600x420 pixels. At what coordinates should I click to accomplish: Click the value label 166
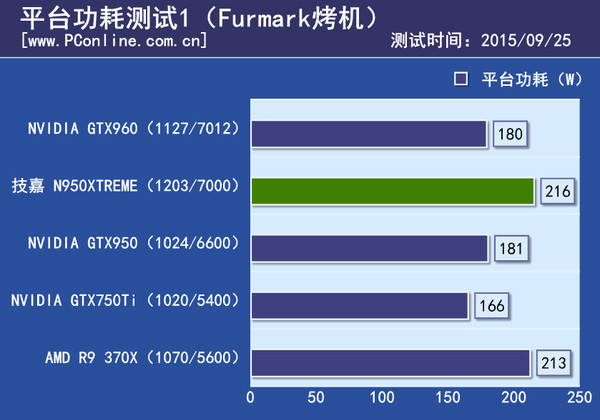coord(492,306)
